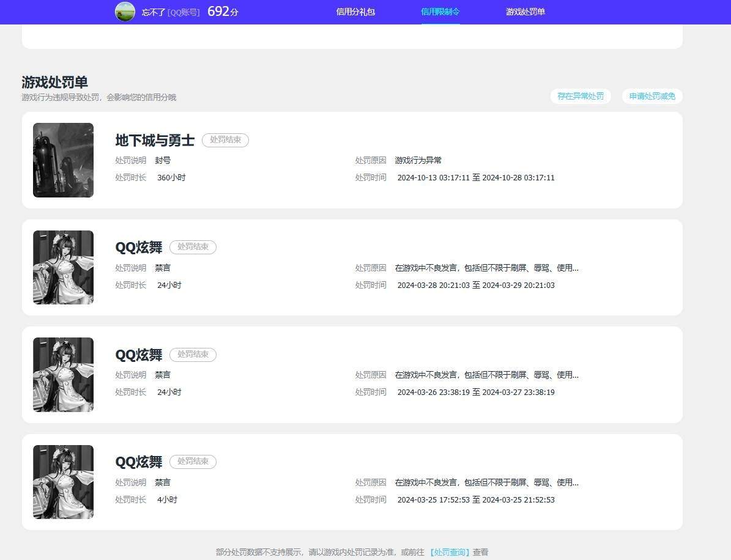The image size is (731, 560).
Task: Click the 游戏行为异常 penalty reason
Action: [x=418, y=160]
